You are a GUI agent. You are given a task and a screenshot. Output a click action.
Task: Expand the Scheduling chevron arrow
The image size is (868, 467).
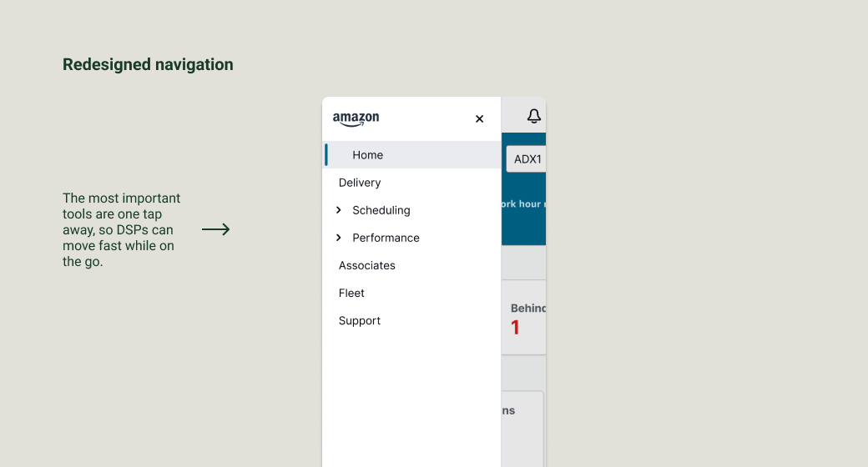pyautogui.click(x=339, y=210)
